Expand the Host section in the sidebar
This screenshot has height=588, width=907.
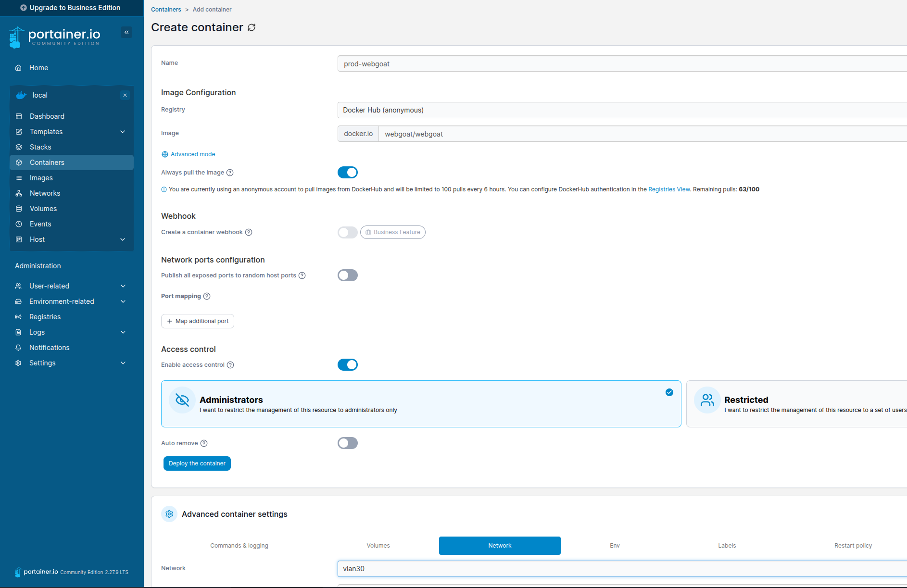point(37,239)
